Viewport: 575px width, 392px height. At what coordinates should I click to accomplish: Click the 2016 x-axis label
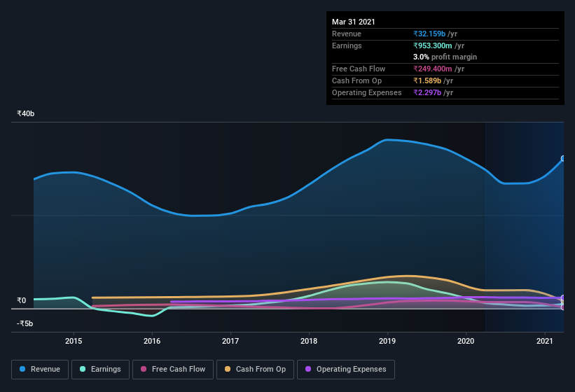pos(152,341)
